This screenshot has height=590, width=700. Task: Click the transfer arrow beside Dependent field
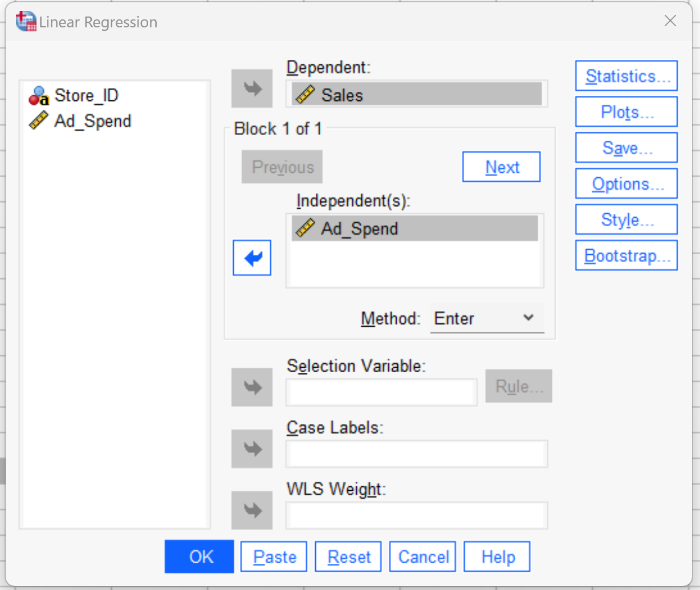coord(251,89)
